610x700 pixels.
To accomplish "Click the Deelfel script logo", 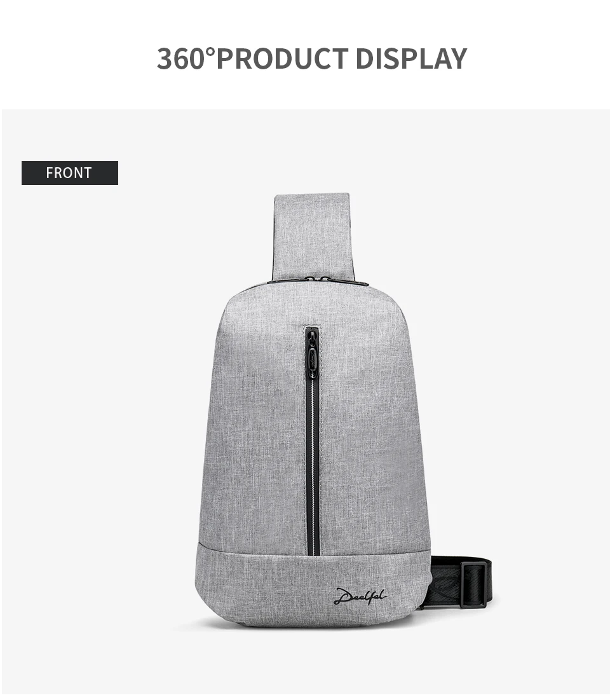I will tap(360, 596).
